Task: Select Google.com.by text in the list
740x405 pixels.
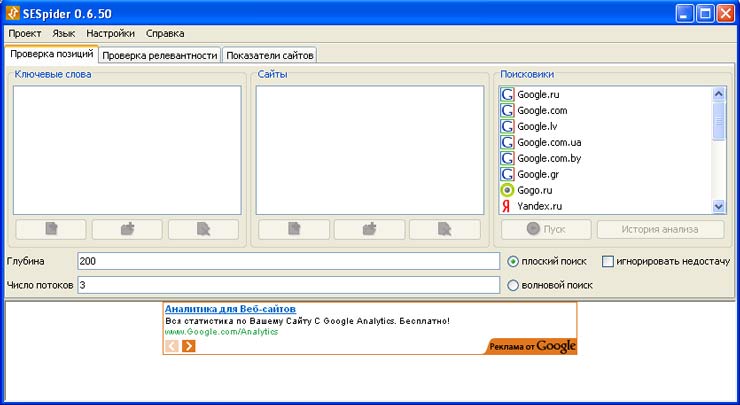Action: click(x=549, y=158)
